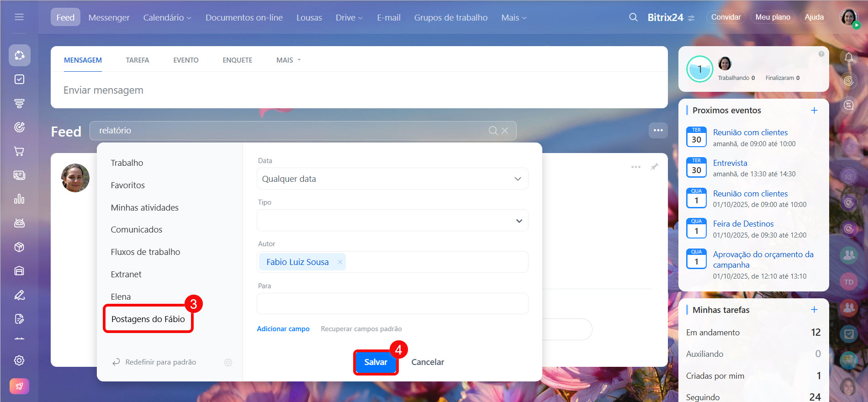Click Redefinir para padrão
Viewport: 868px width, 402px height.
pyautogui.click(x=160, y=362)
